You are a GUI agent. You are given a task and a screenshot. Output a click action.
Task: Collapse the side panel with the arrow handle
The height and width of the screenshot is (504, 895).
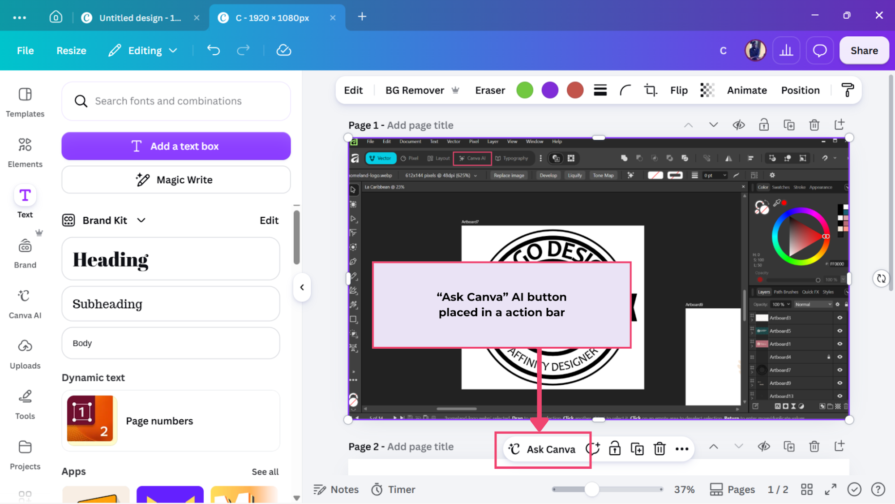tap(302, 287)
